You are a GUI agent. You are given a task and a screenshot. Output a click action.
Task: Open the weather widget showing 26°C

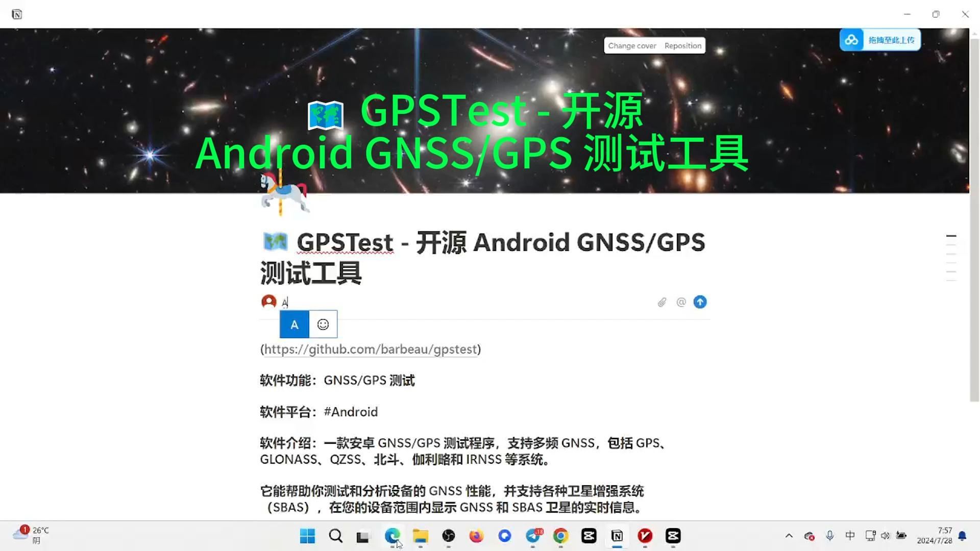pyautogui.click(x=31, y=535)
